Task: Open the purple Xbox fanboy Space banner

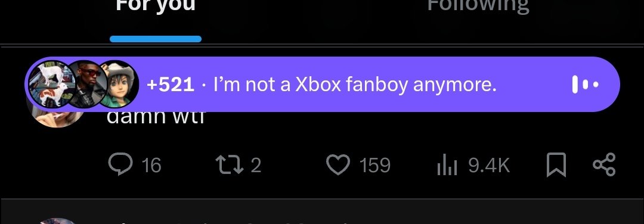Action: pos(323,84)
